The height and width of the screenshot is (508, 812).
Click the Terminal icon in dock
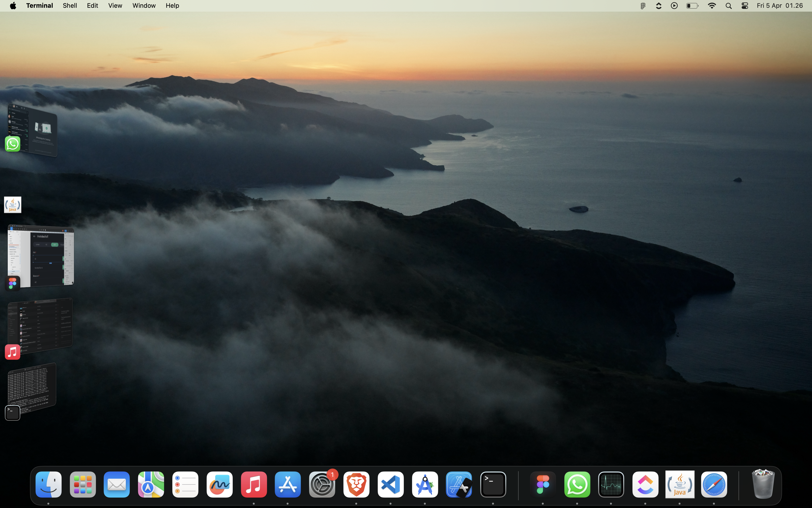(493, 485)
